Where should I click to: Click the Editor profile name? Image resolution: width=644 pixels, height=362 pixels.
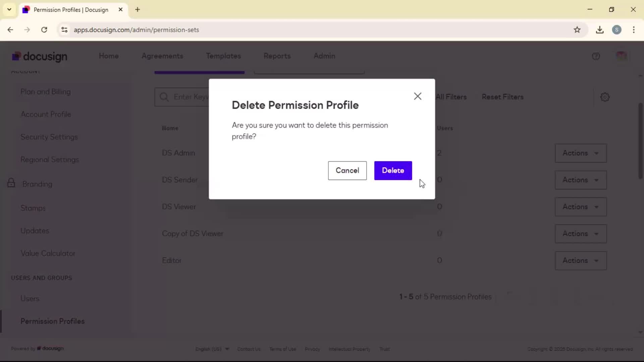tap(172, 261)
